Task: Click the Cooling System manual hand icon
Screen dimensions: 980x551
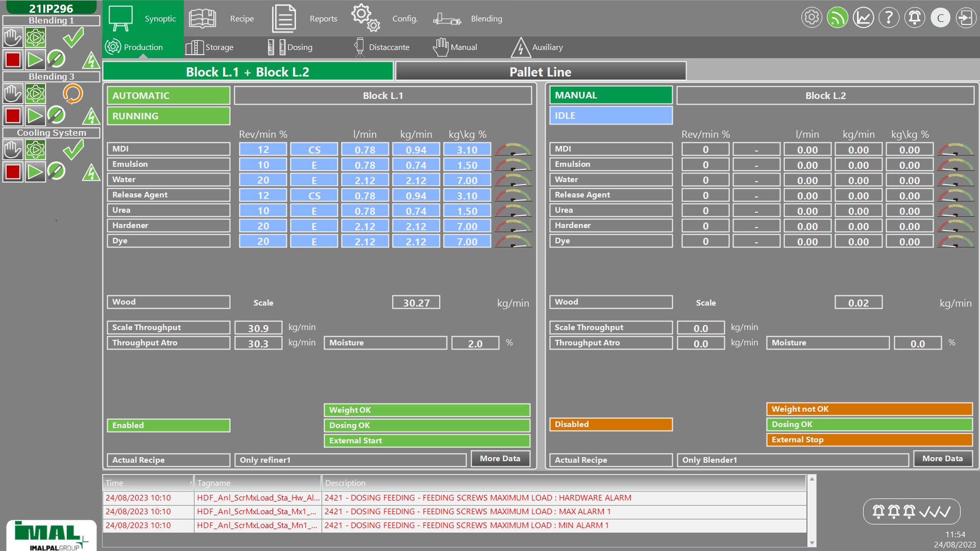Action: [x=13, y=150]
